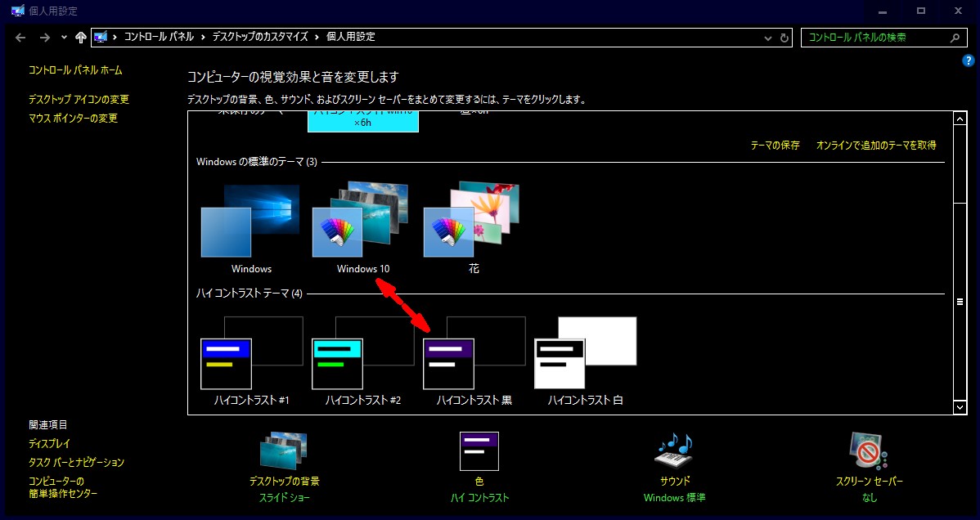Click the Windows の標準のテーマ (3) heading
The image size is (980, 520).
tap(257, 162)
